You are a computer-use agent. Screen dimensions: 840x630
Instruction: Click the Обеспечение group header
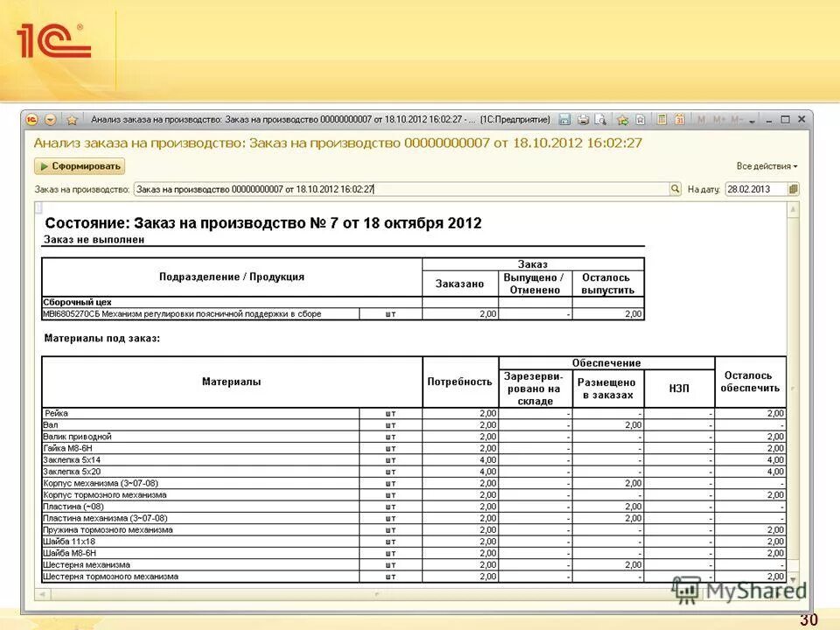606,362
